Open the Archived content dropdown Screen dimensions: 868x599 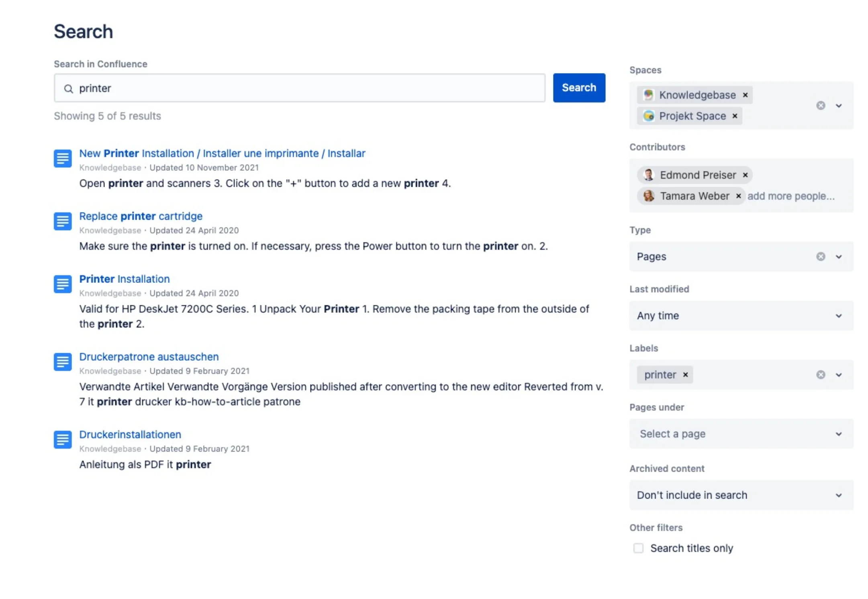tap(741, 495)
